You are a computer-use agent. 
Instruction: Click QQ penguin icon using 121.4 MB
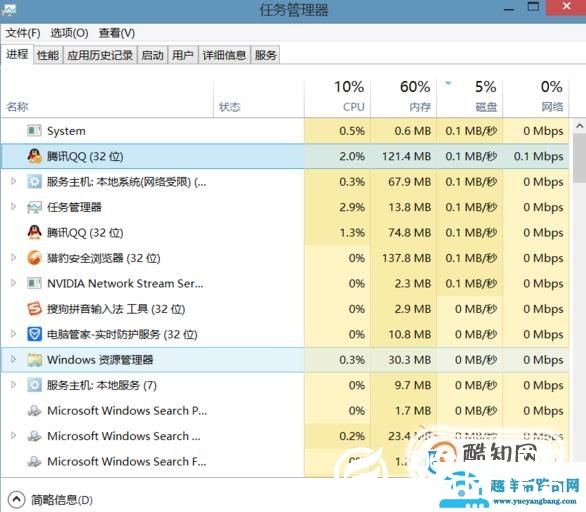[34, 156]
